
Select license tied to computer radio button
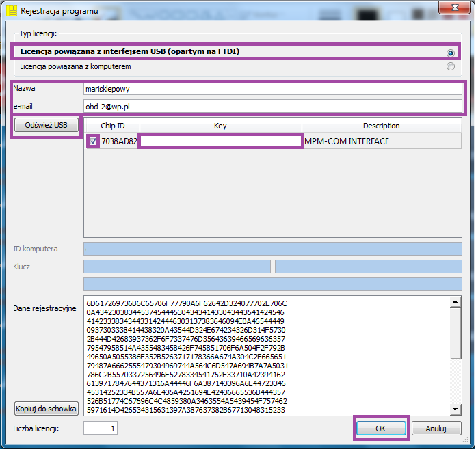pyautogui.click(x=450, y=66)
